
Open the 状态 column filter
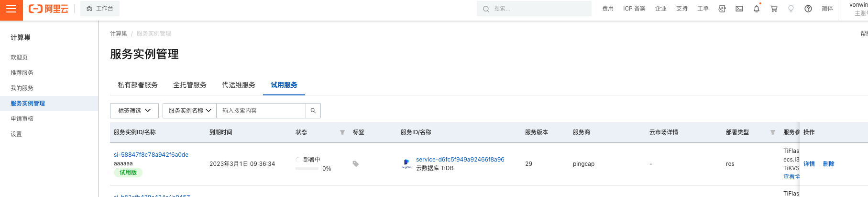[342, 132]
